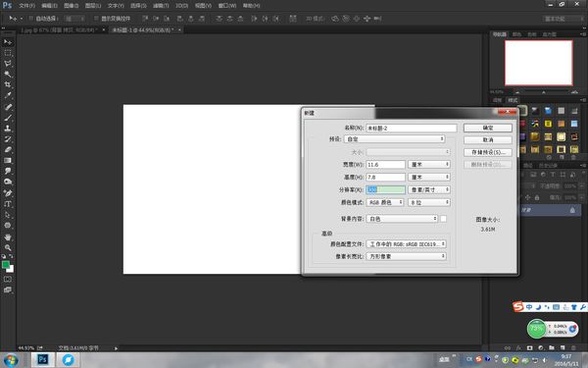Select the Brush tool

tap(8, 118)
